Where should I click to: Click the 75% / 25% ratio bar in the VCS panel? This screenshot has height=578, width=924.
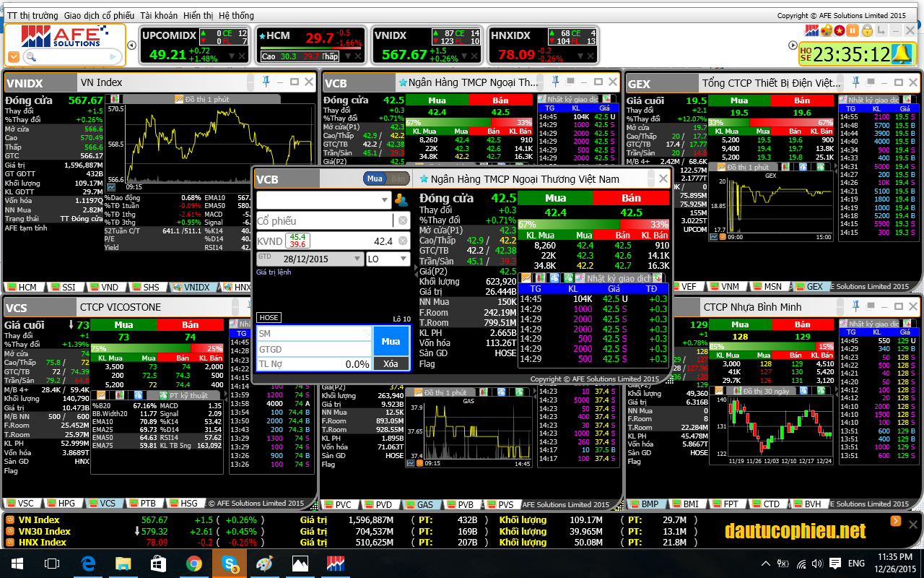pyautogui.click(x=157, y=348)
